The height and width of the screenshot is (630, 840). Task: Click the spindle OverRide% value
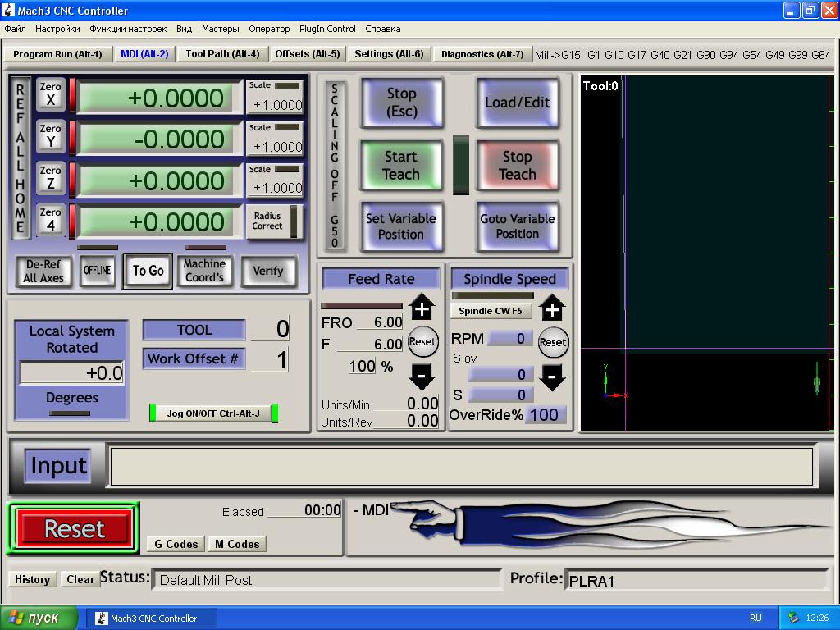tap(545, 414)
